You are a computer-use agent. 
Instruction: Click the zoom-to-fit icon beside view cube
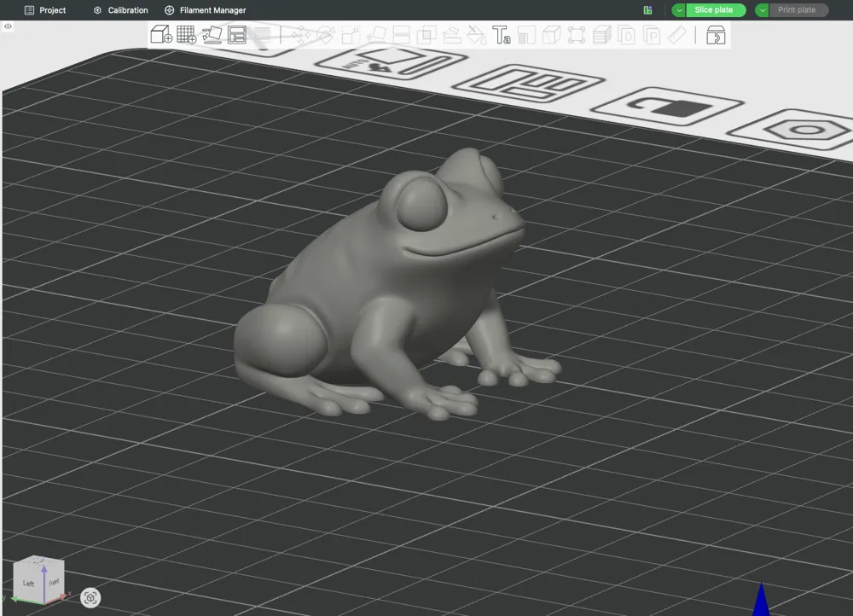click(x=90, y=597)
